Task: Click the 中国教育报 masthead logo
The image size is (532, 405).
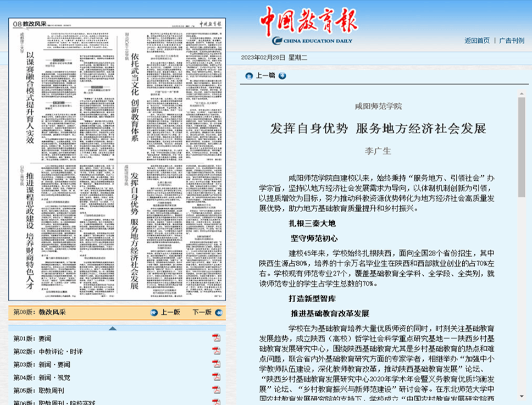Action: tap(308, 21)
